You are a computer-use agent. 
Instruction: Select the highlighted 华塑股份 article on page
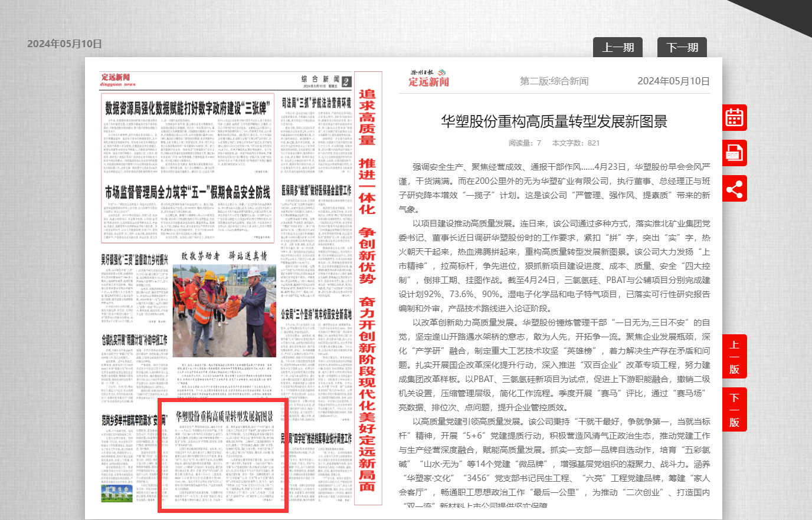[222, 455]
